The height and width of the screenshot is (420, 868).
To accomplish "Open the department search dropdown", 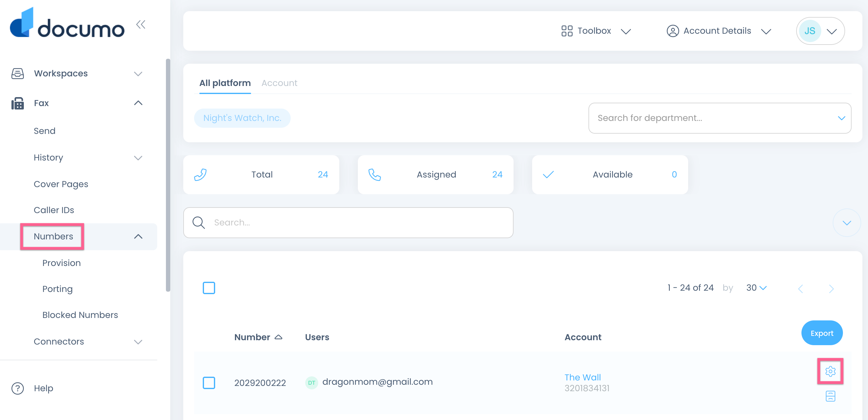I will (841, 118).
